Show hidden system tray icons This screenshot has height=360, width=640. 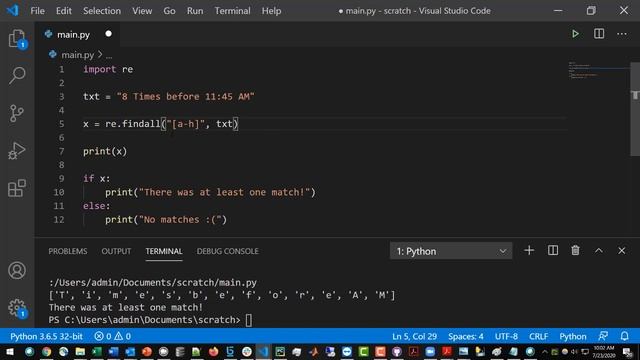pyautogui.click(x=544, y=352)
